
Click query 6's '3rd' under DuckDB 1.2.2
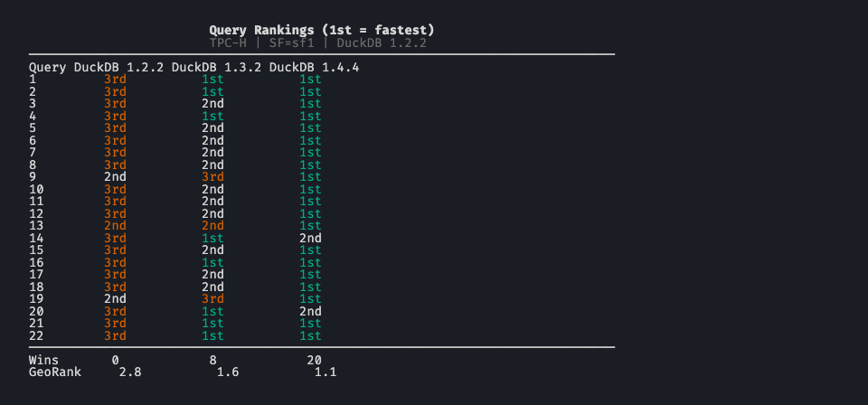115,140
